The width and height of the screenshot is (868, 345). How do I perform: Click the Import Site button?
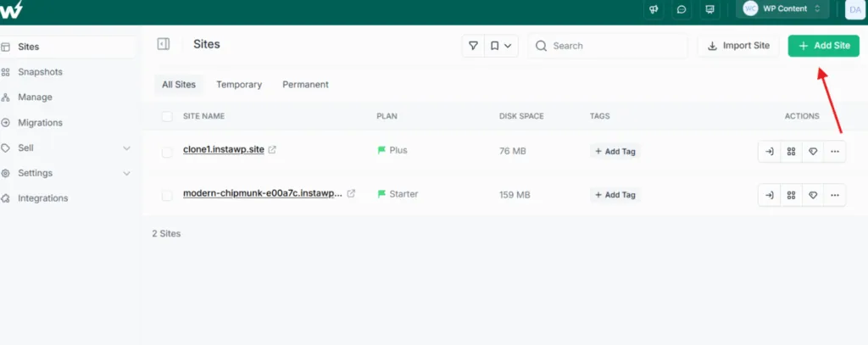click(738, 46)
